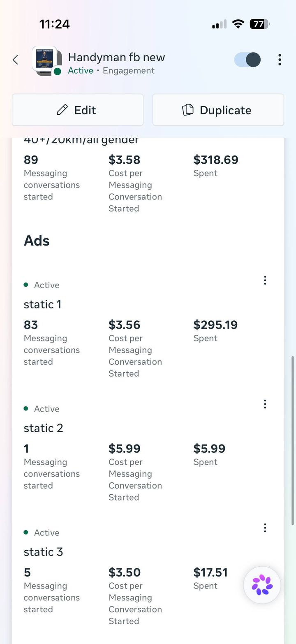Select the static 3 ad name
The image size is (296, 644).
click(x=44, y=552)
